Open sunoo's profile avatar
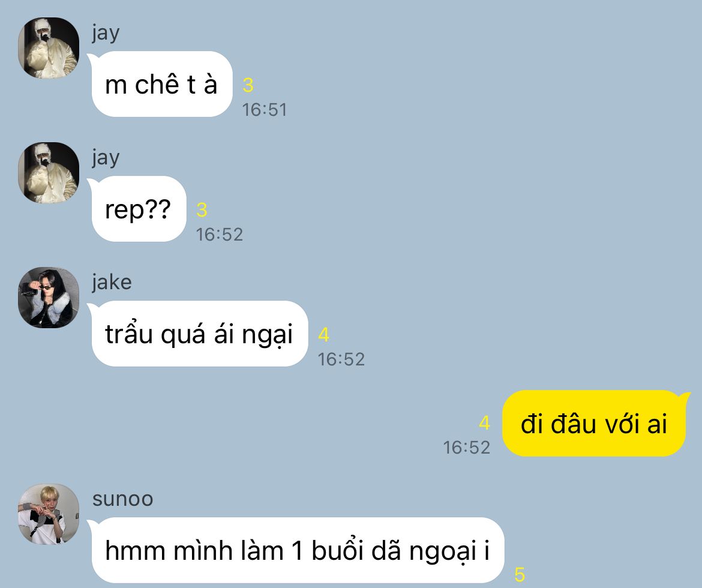 (x=49, y=514)
